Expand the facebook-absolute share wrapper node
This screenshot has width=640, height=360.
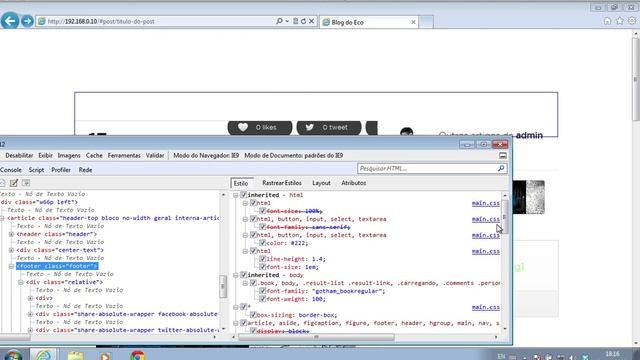pos(30,314)
